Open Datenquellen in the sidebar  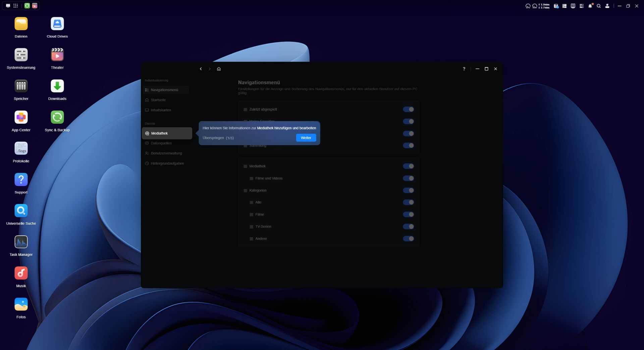point(161,143)
